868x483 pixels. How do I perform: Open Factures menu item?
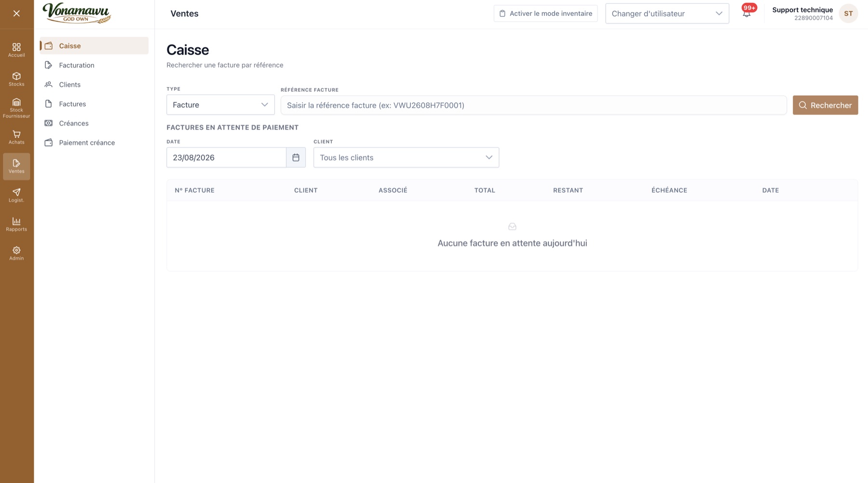coord(94,104)
